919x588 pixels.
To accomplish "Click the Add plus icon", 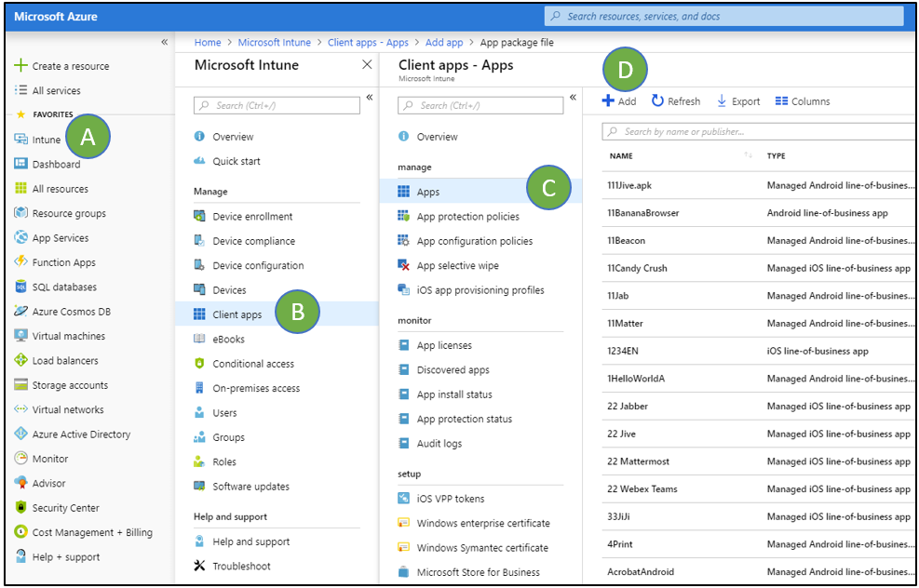I will pos(608,101).
